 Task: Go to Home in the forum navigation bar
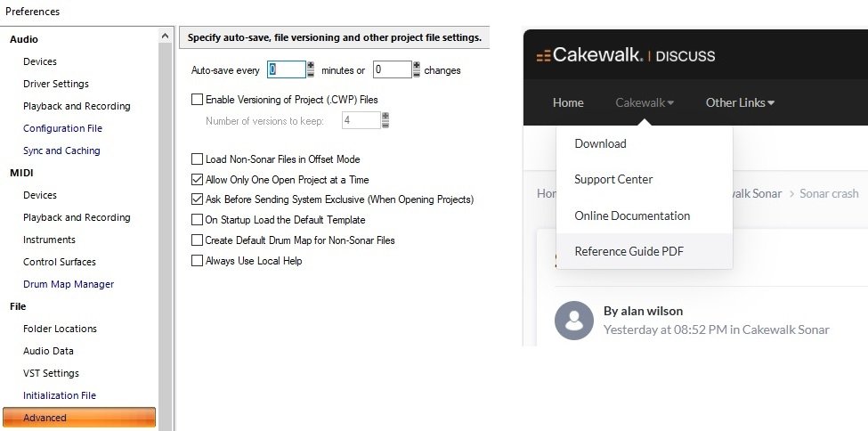[x=568, y=102]
